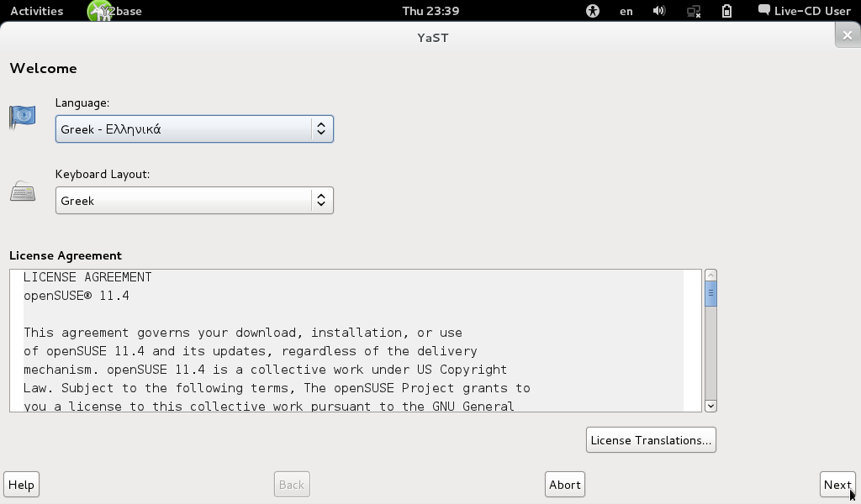Expand the Language dropdown showing Greek
The width and height of the screenshot is (861, 504).
[x=194, y=129]
